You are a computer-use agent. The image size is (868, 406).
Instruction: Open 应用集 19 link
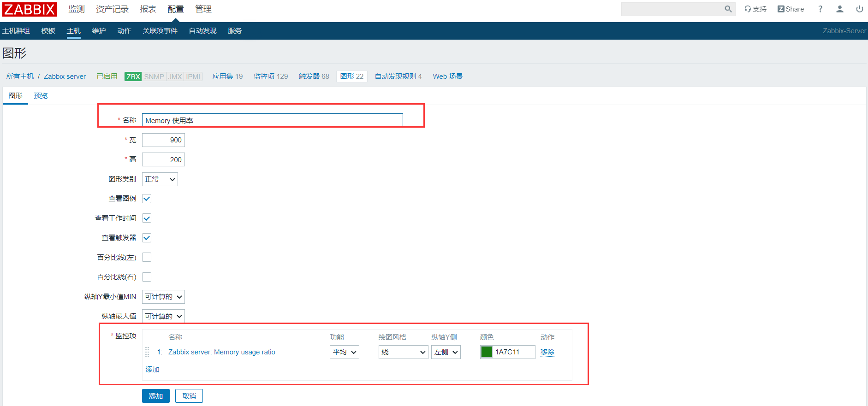[227, 76]
